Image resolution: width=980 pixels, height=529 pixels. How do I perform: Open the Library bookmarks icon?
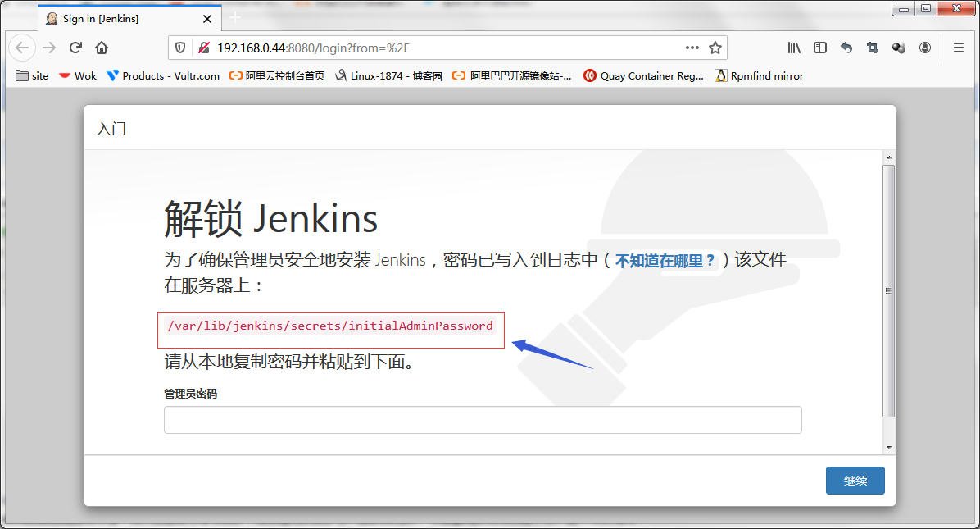(x=794, y=48)
